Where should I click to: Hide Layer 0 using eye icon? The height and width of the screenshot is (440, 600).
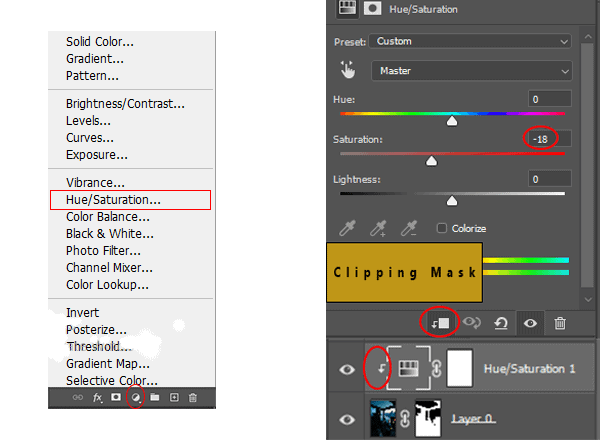(347, 420)
